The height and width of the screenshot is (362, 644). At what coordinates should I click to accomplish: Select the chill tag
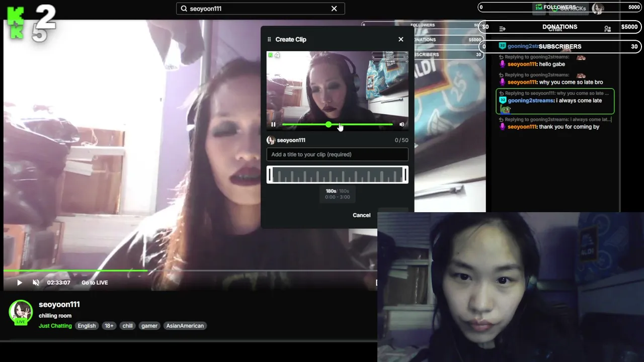pyautogui.click(x=128, y=326)
